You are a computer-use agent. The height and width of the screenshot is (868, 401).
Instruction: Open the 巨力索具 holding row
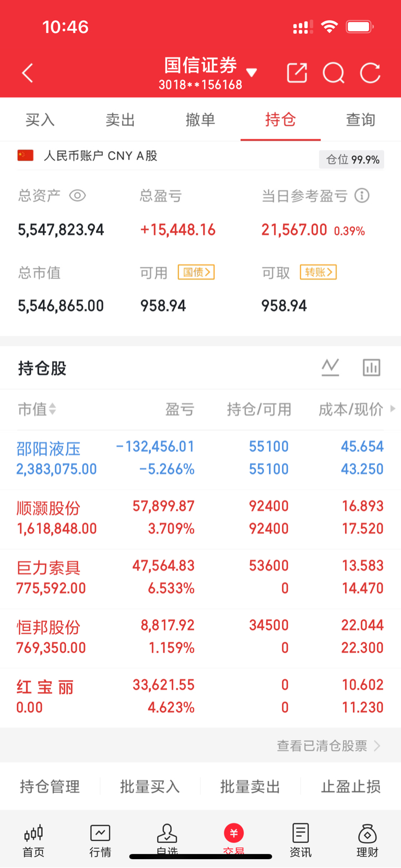(x=200, y=578)
